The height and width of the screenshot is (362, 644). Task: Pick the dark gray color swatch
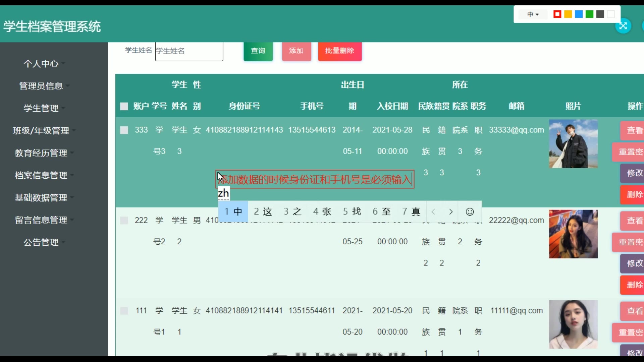click(x=600, y=14)
